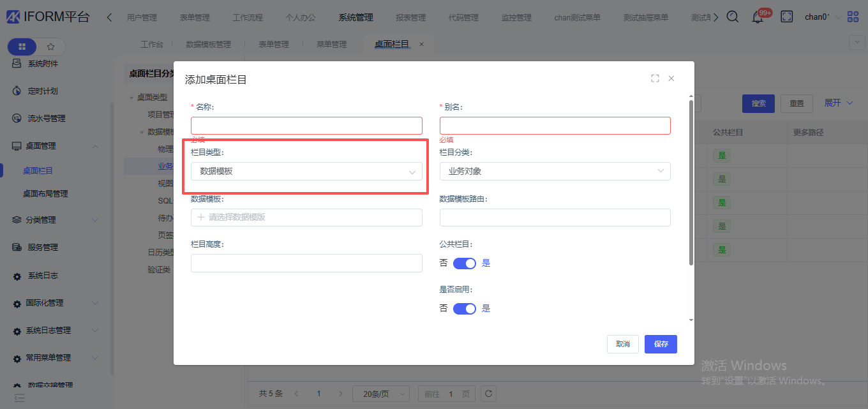
Task: Open the 报表管理 top menu
Action: [x=410, y=17]
